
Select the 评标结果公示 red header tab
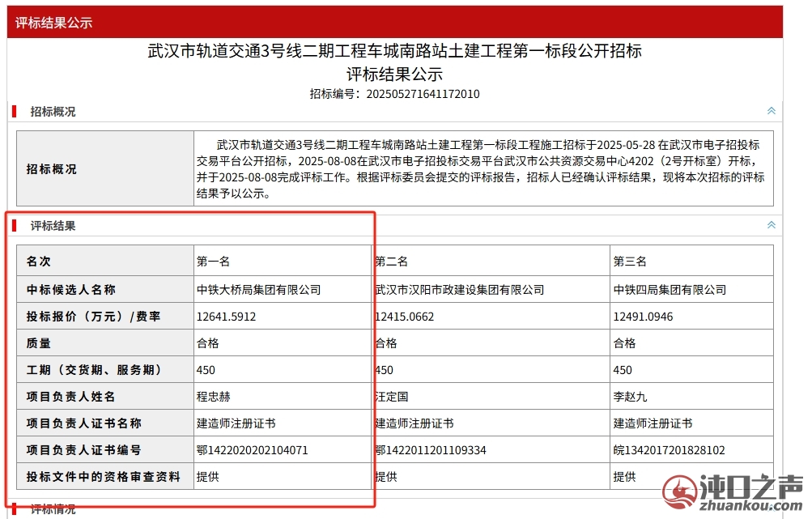53,23
